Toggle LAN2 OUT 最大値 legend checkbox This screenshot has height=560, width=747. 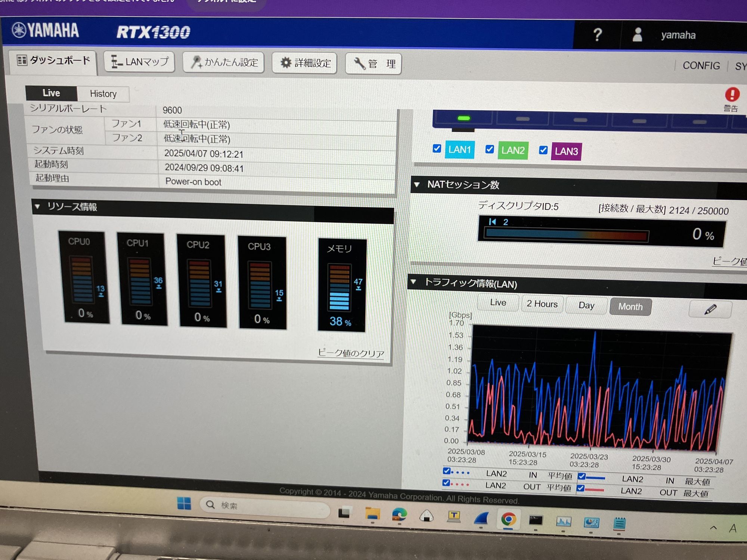click(580, 488)
